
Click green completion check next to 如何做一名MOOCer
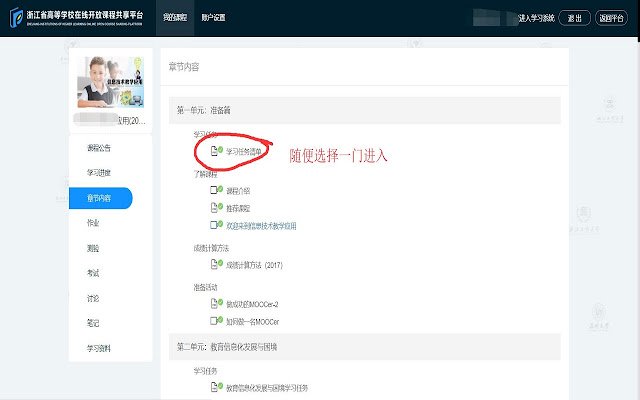coord(220,319)
